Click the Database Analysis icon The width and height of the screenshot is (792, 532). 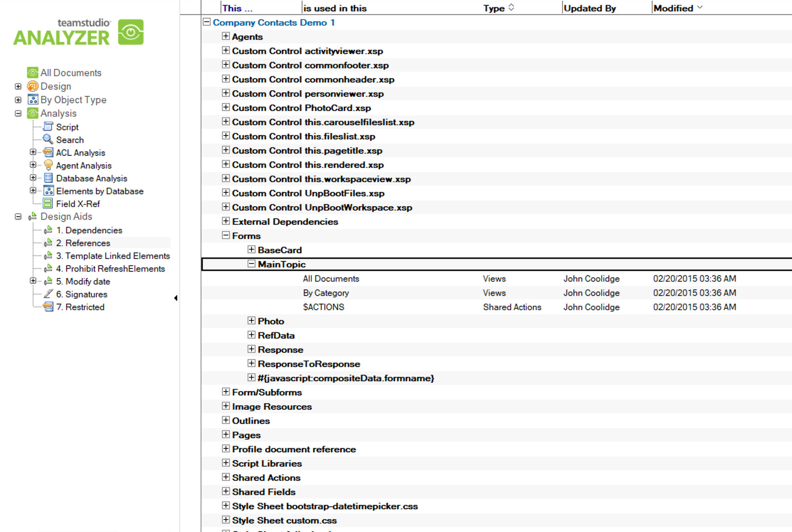click(x=48, y=178)
